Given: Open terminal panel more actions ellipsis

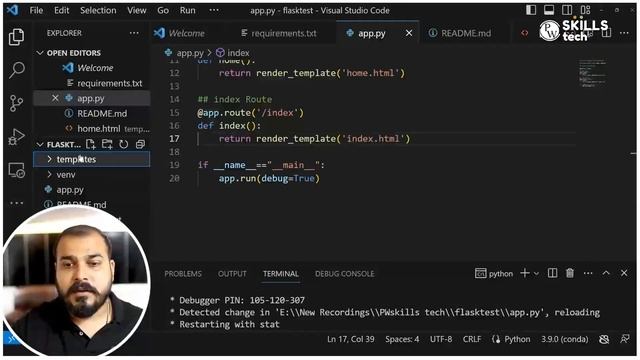Looking at the screenshot, I should coord(588,273).
